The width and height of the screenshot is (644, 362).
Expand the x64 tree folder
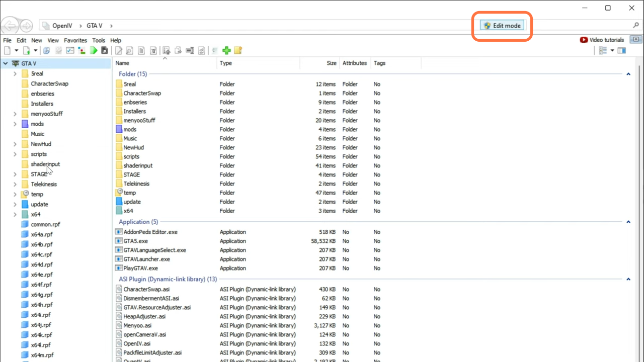coord(15,215)
